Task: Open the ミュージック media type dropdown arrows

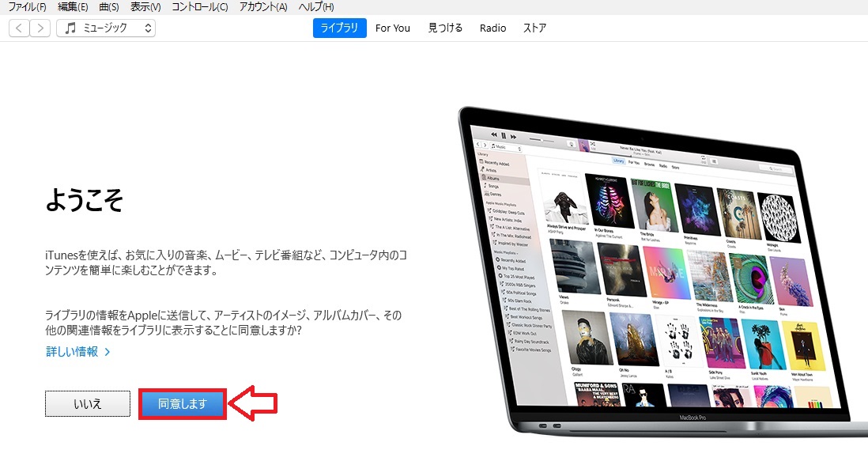Action: 148,28
